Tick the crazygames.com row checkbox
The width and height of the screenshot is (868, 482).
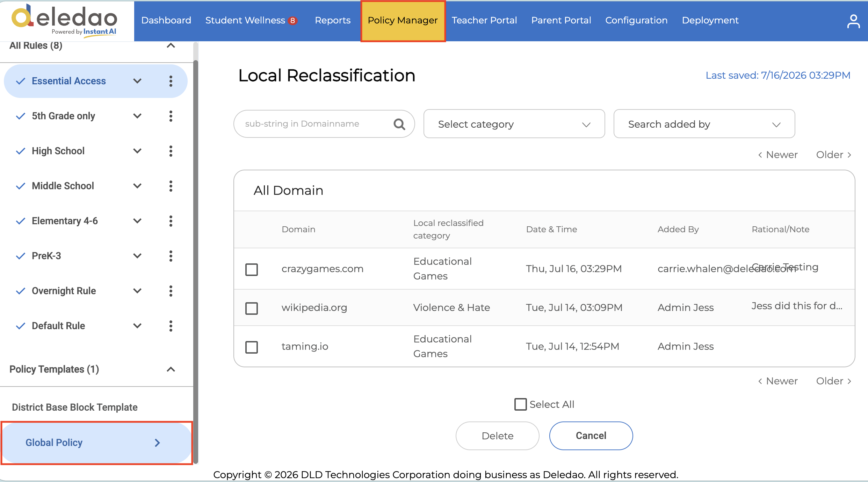[x=252, y=270]
